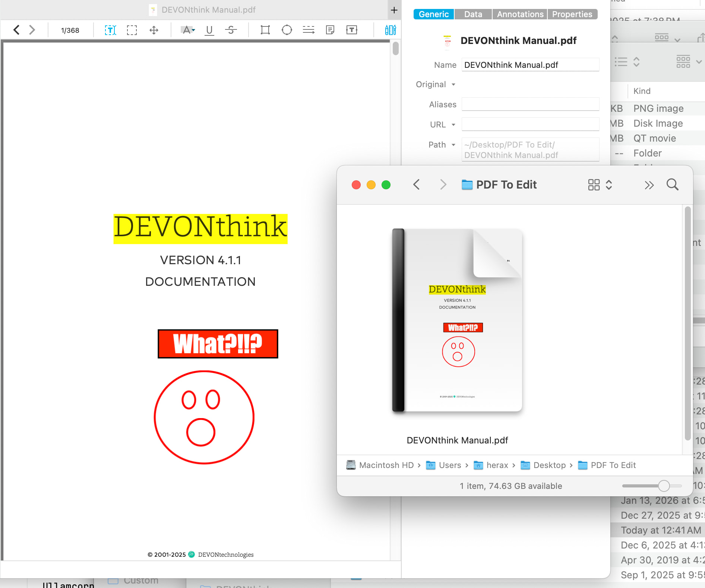
Task: Select the oval shape annotation tool
Action: tap(287, 30)
